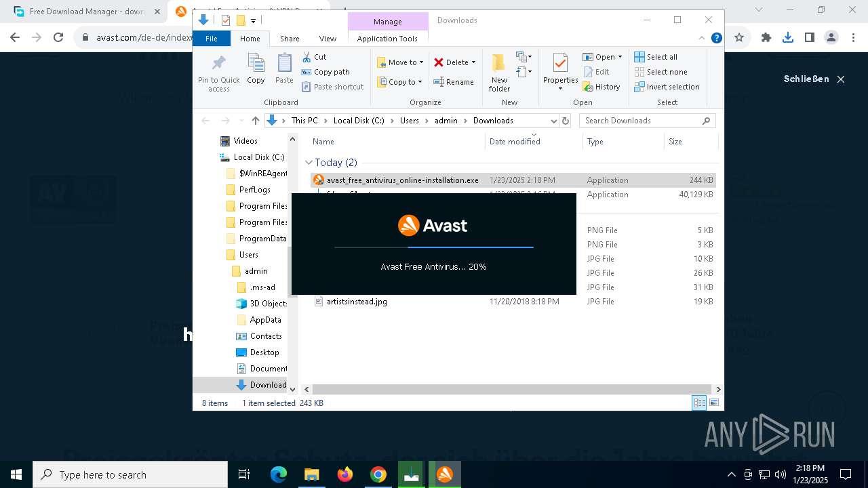Open the Open button dropdown arrow
The height and width of the screenshot is (488, 868).
[x=620, y=57]
